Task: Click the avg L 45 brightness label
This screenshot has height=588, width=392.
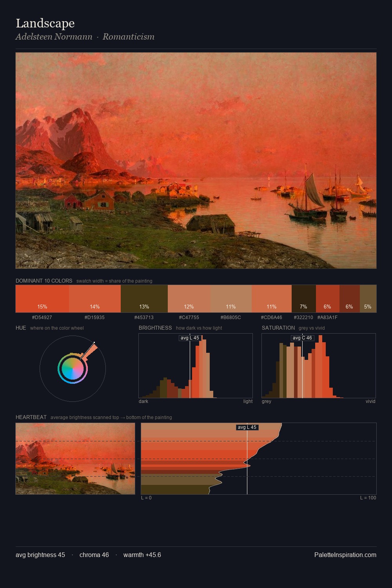Action: coord(190,338)
